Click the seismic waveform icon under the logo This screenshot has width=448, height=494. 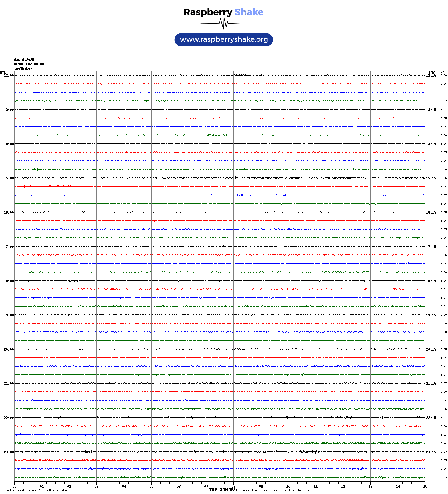pos(223,23)
